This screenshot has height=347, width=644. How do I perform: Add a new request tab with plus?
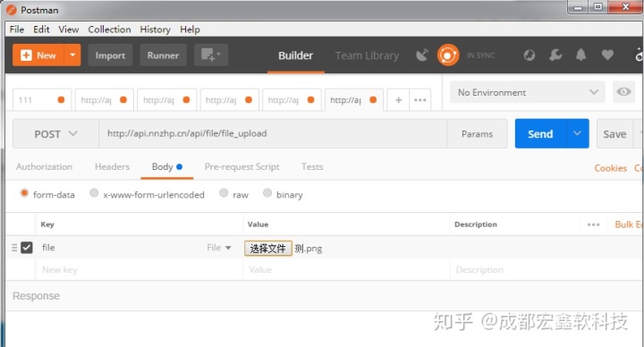coord(398,100)
